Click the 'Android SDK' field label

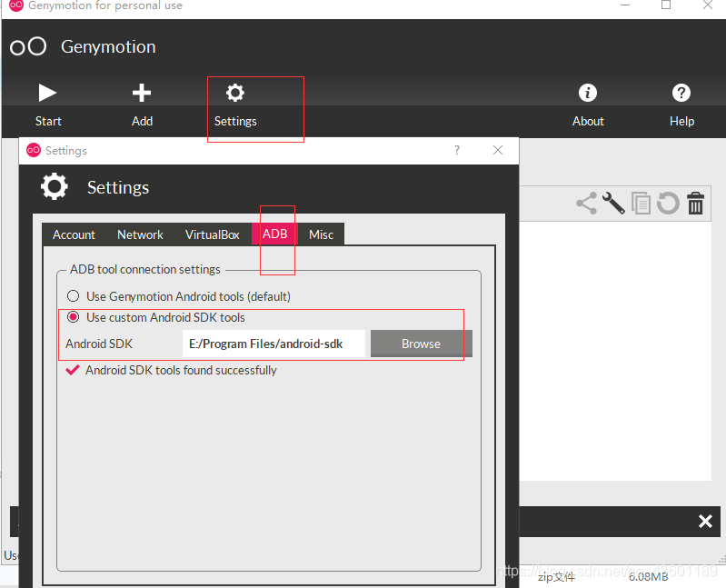(x=99, y=344)
